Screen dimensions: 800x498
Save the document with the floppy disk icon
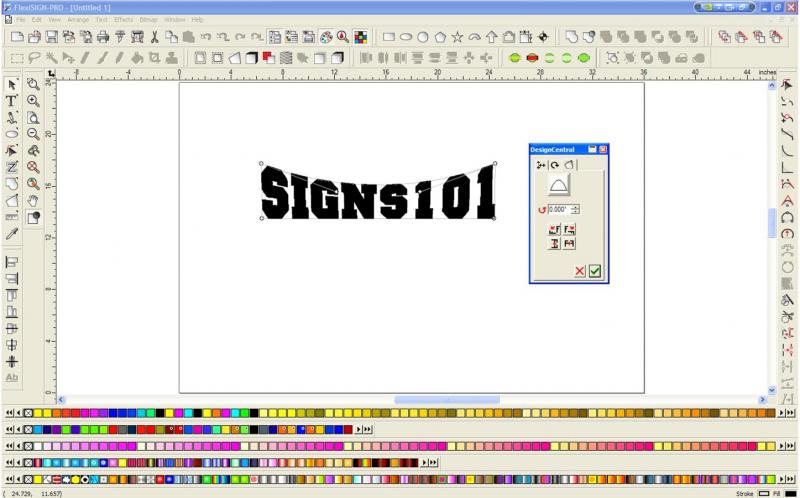click(x=52, y=37)
